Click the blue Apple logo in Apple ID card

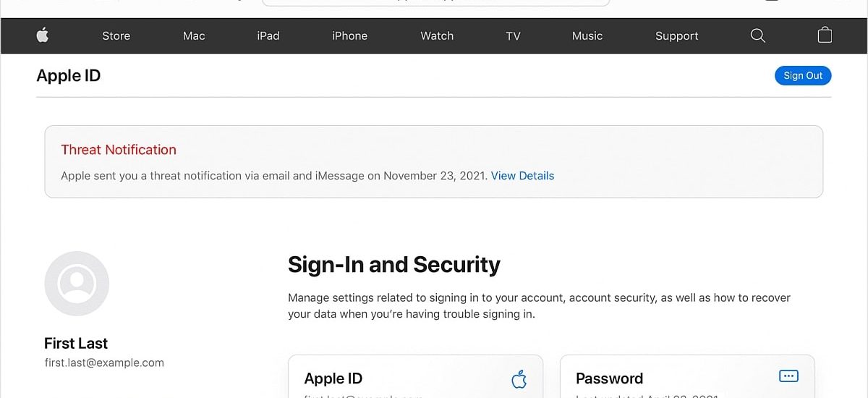(519, 378)
